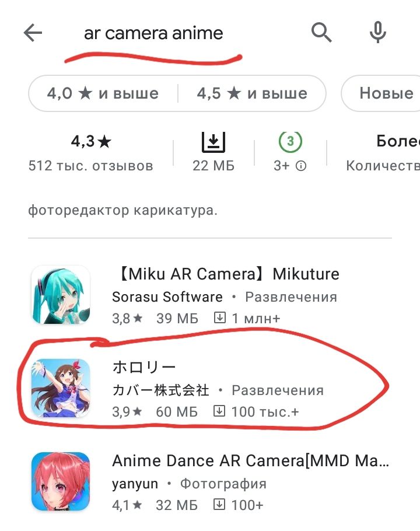Tap the info icon beside 3+
Screen dimensions: 420x531
301,166
